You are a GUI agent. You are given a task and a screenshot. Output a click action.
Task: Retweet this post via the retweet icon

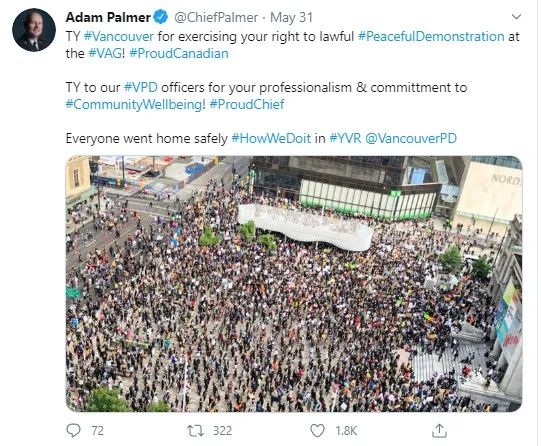click(195, 431)
